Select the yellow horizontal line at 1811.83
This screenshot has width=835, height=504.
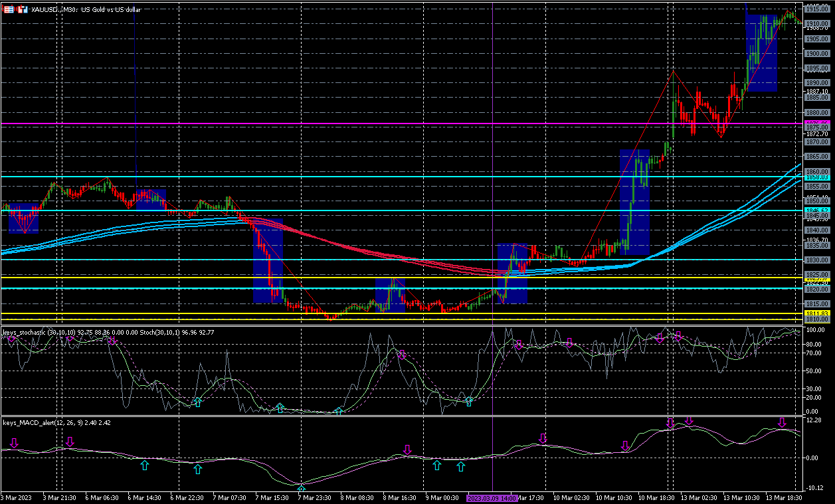[x=401, y=313]
